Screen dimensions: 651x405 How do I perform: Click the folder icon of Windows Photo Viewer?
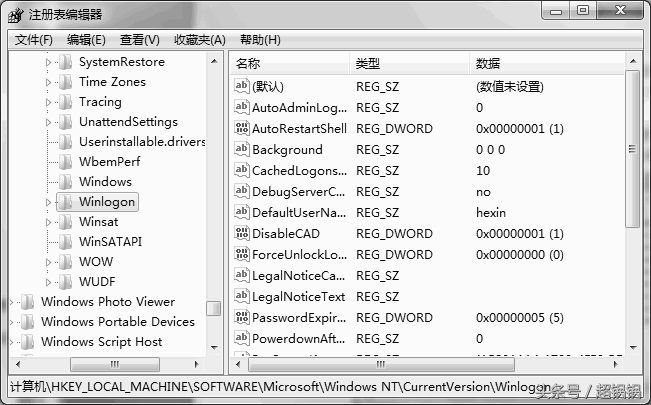27,302
